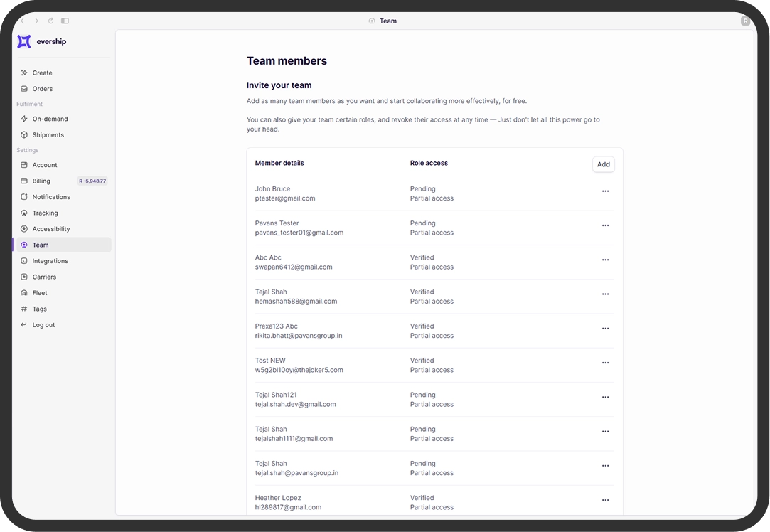Image resolution: width=770 pixels, height=532 pixels.
Task: Click the Tracking target icon
Action: 24,213
